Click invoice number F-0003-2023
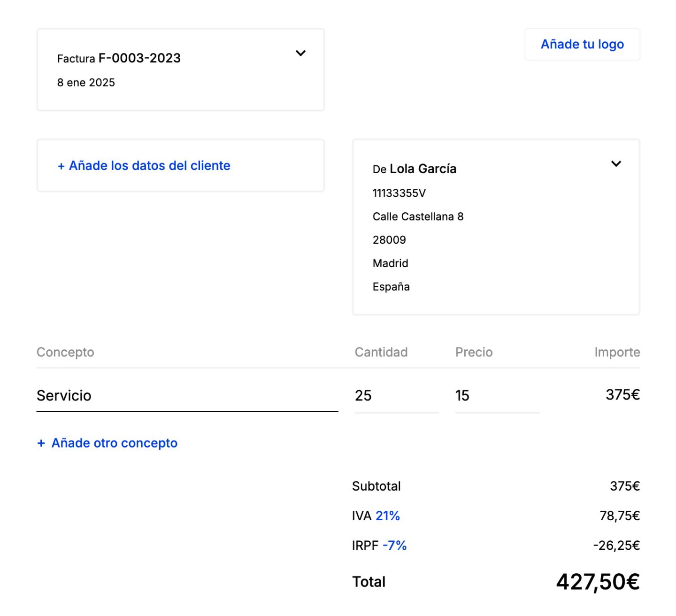 [139, 58]
